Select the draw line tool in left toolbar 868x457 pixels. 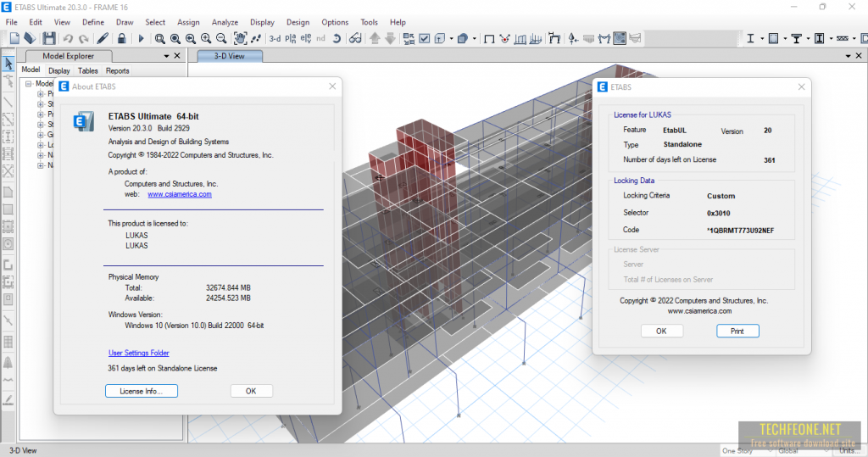click(x=8, y=102)
